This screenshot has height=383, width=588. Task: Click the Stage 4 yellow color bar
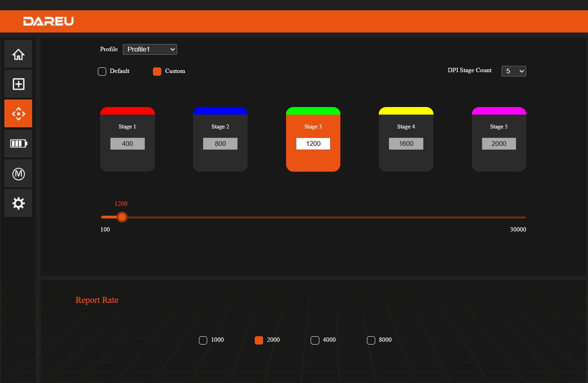[406, 111]
